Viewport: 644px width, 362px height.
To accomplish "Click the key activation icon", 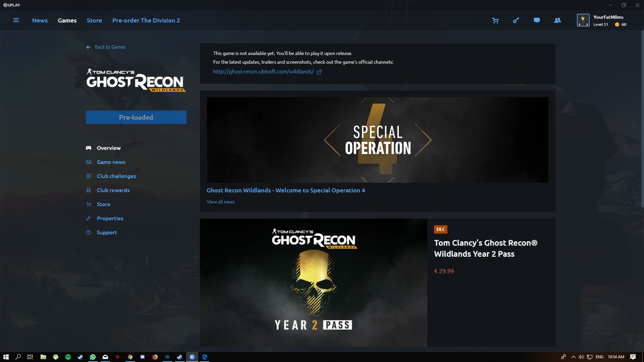I will tap(516, 21).
